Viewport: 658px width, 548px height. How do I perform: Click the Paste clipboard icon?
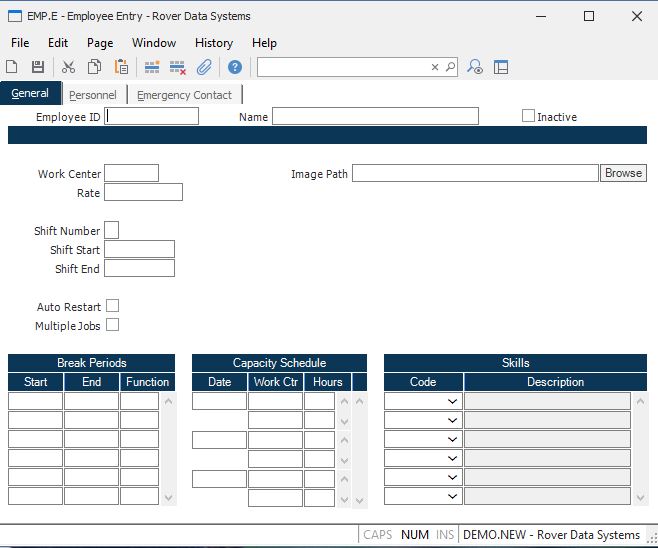pos(121,67)
